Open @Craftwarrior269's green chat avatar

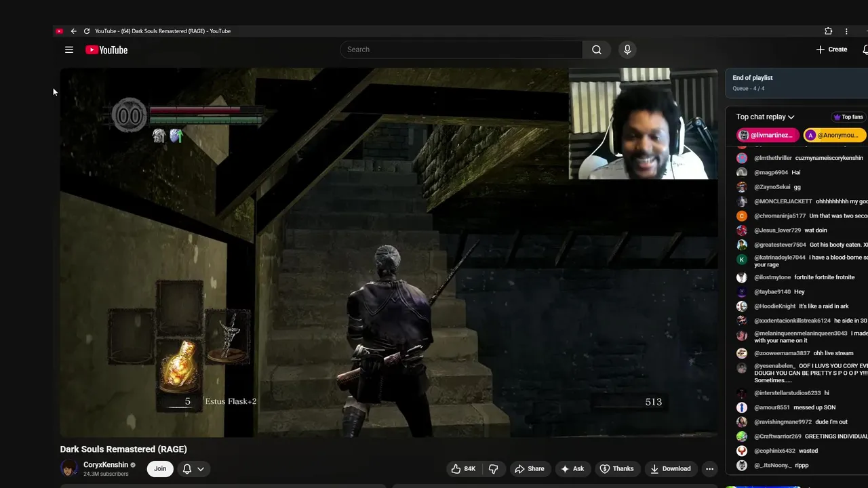click(742, 436)
